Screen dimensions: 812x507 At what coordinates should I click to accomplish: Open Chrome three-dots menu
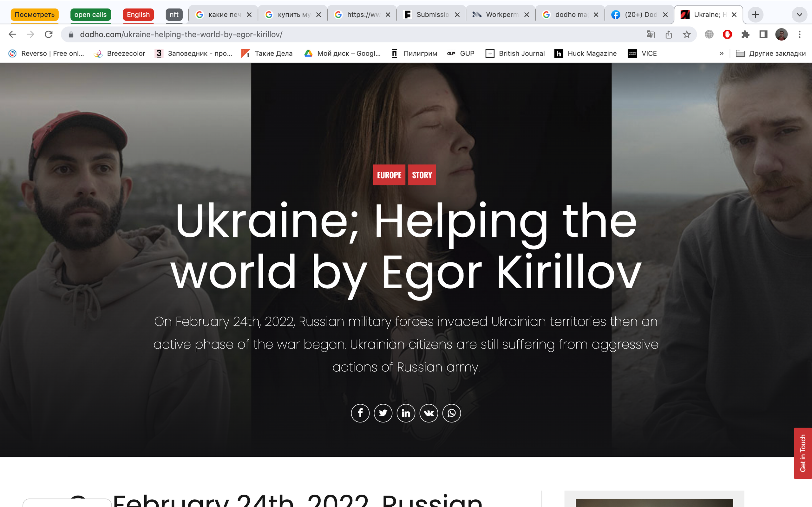point(800,34)
